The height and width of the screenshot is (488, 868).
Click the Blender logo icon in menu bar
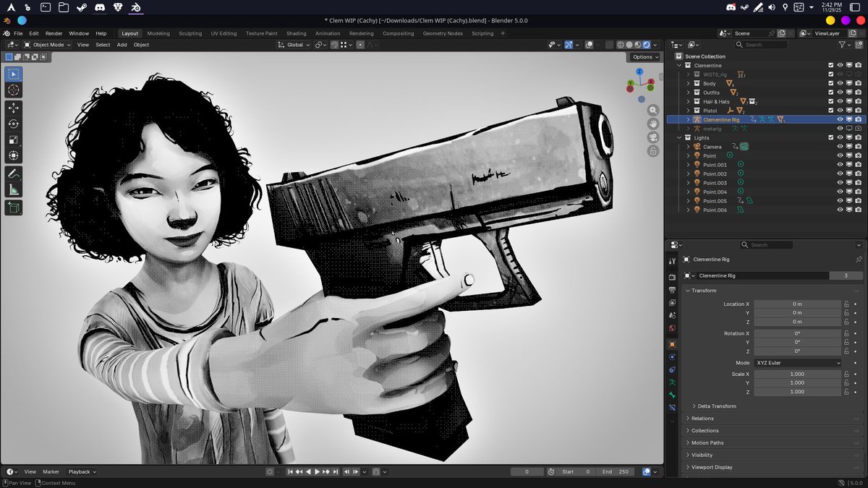pos(6,33)
